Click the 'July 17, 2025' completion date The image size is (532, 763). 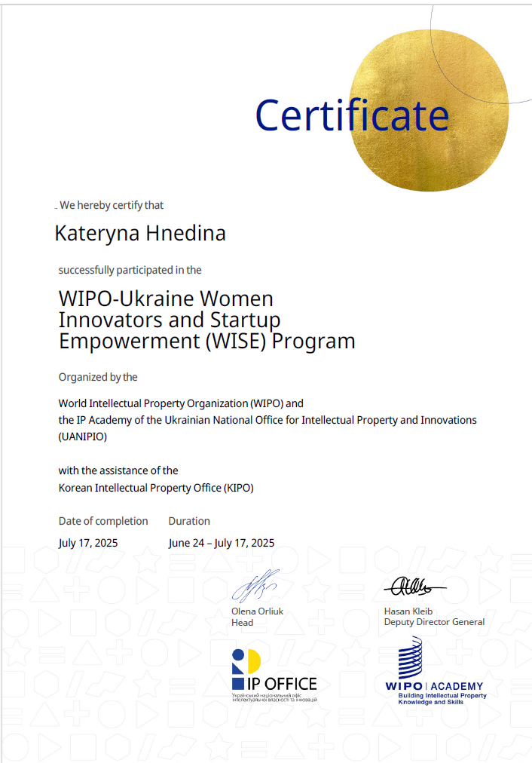88,543
